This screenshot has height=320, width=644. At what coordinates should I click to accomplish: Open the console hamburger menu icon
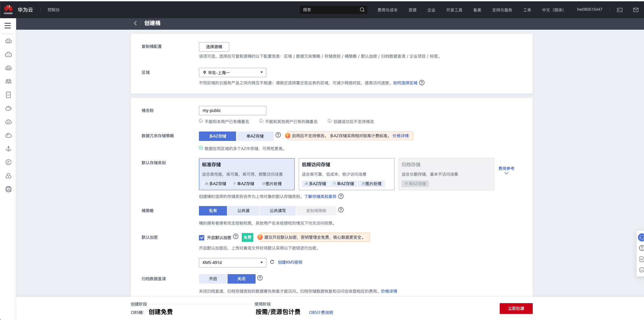click(8, 25)
